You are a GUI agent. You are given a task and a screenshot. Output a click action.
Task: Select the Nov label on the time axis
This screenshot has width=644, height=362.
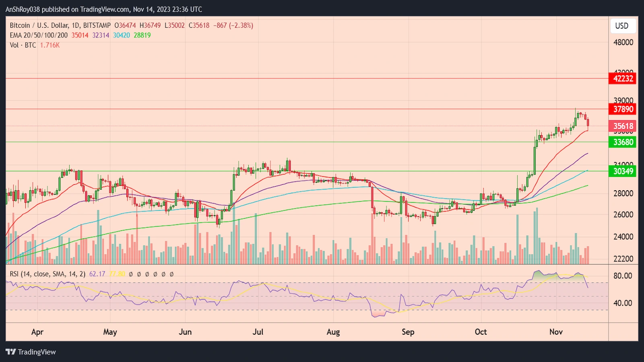(x=556, y=332)
